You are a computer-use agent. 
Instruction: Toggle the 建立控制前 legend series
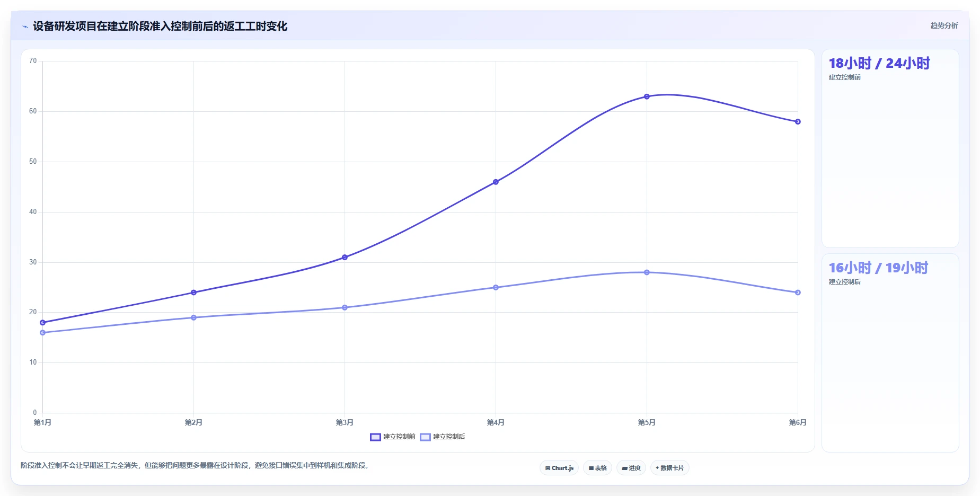pos(392,437)
